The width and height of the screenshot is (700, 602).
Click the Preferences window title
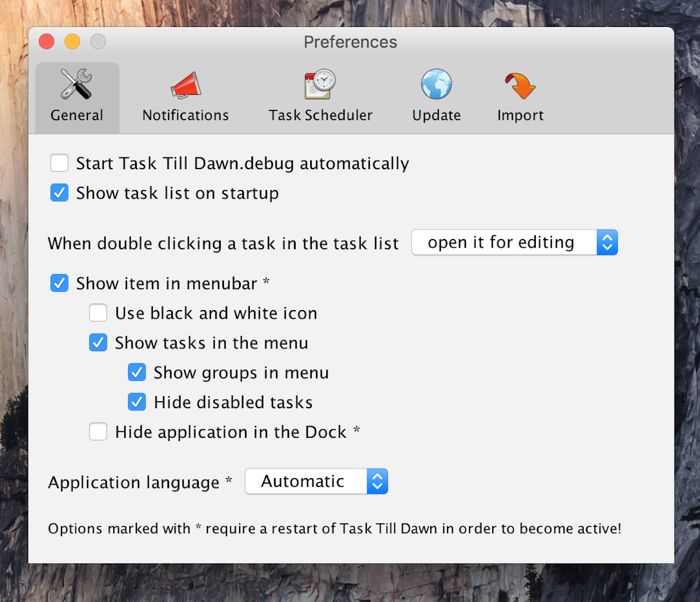(x=351, y=42)
